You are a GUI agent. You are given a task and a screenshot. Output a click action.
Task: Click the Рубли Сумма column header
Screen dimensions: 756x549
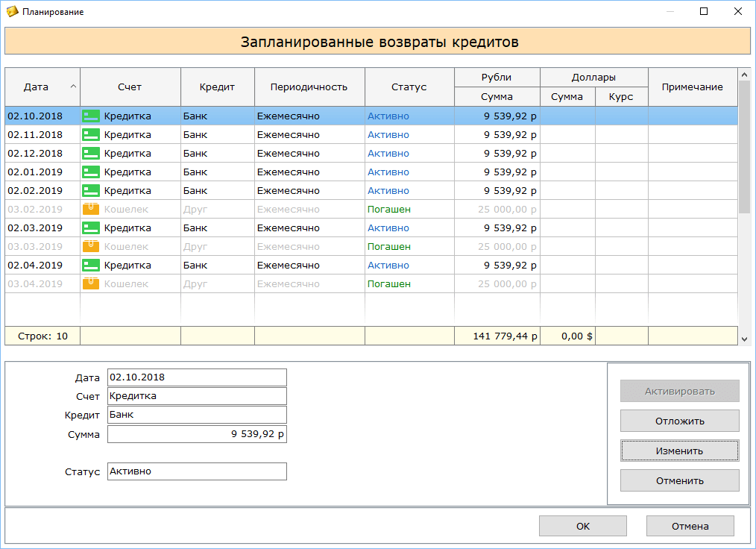click(x=497, y=96)
